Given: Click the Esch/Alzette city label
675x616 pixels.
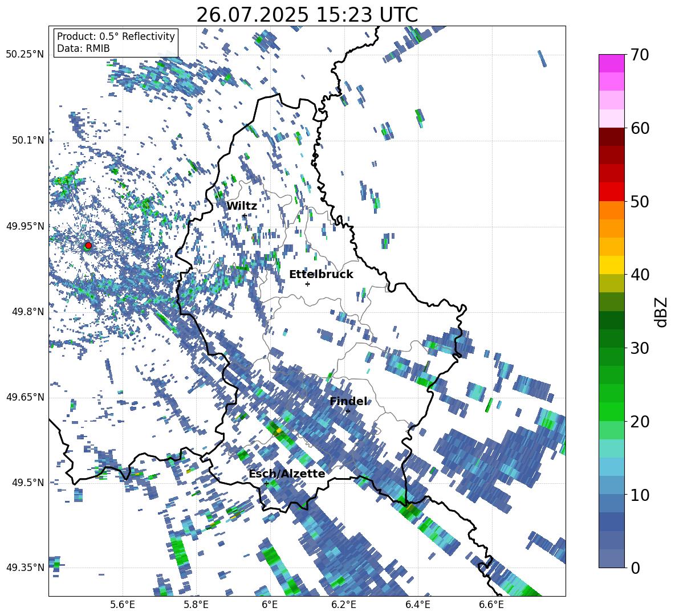Looking at the screenshot, I should [x=287, y=474].
